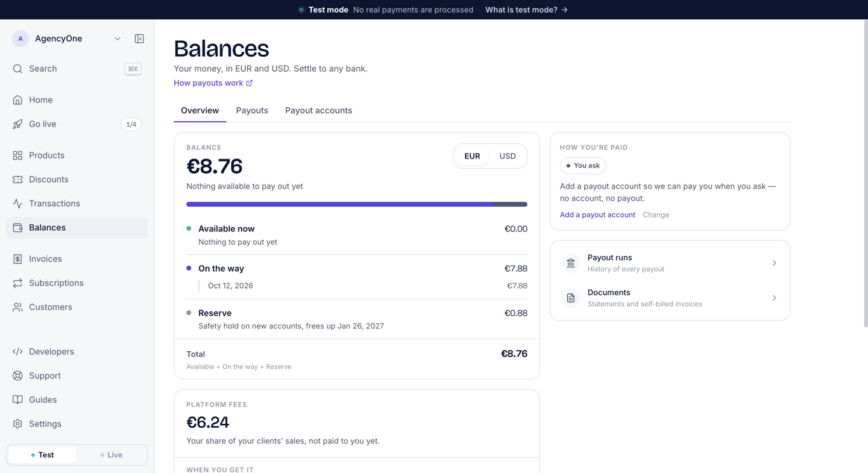Click the Change payout schedule link
The width and height of the screenshot is (868, 473).
pyautogui.click(x=656, y=215)
